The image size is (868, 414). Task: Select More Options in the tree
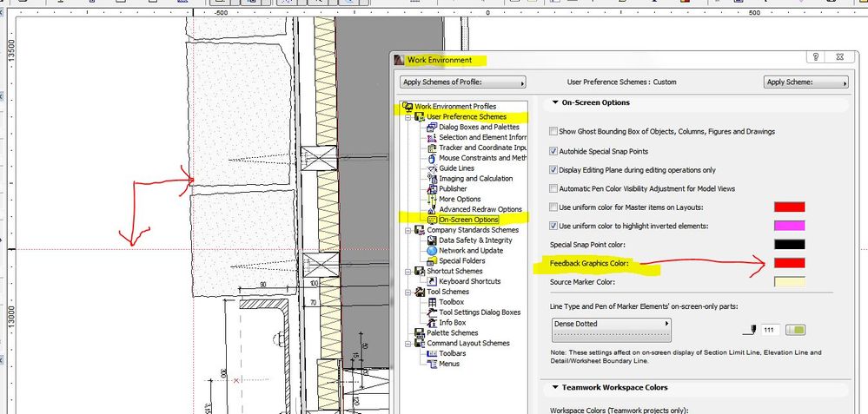pos(460,199)
